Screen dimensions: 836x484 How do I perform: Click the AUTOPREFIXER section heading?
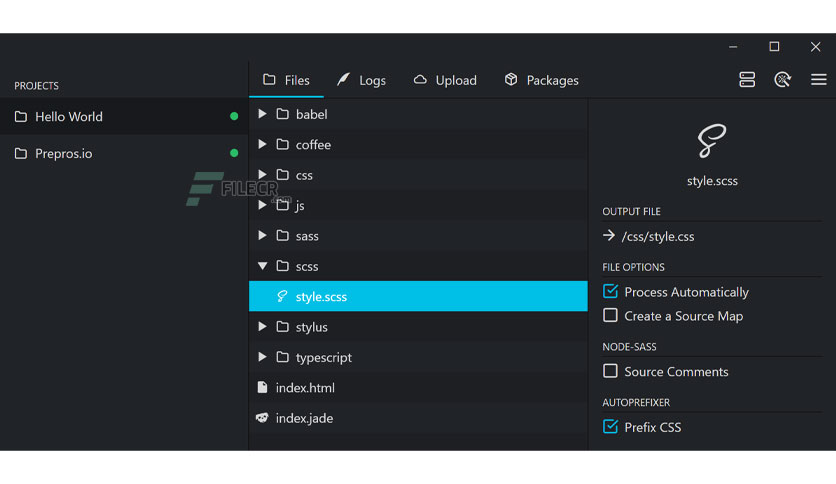[636, 402]
